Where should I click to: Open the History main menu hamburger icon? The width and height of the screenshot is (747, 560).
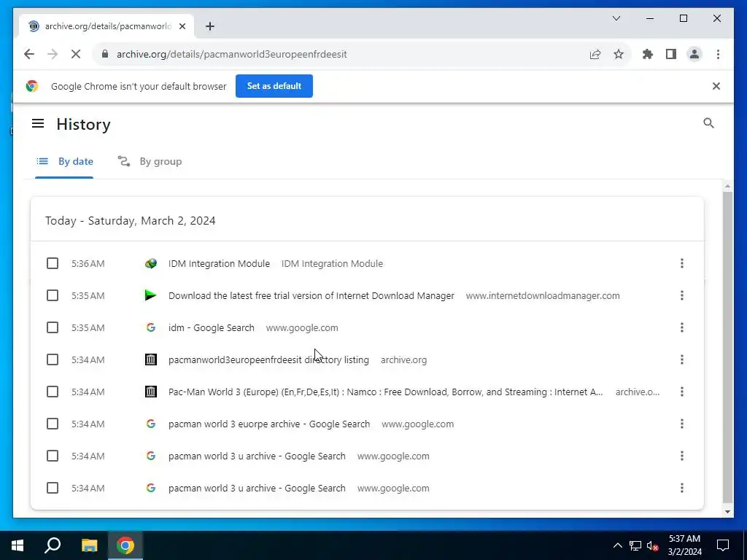(x=38, y=124)
